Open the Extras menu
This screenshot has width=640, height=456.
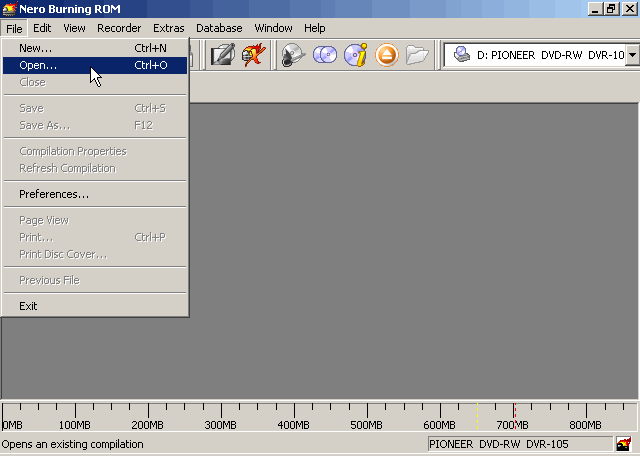(169, 28)
